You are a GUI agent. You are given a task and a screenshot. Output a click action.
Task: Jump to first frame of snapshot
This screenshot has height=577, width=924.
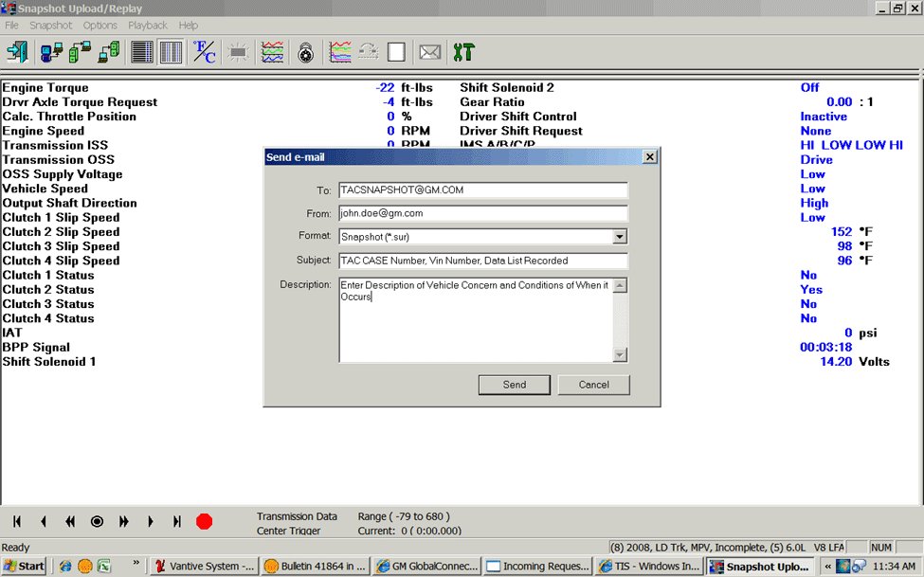[17, 521]
